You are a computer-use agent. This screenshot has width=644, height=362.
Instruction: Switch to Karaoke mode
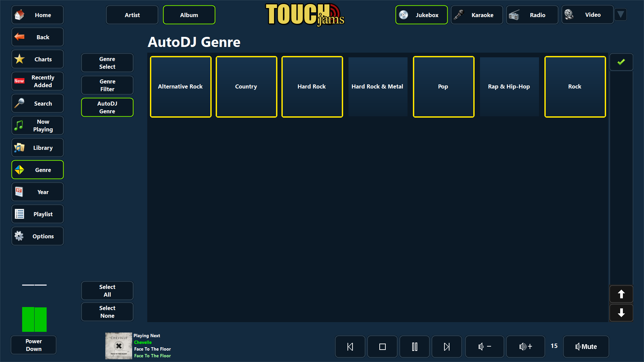(477, 15)
